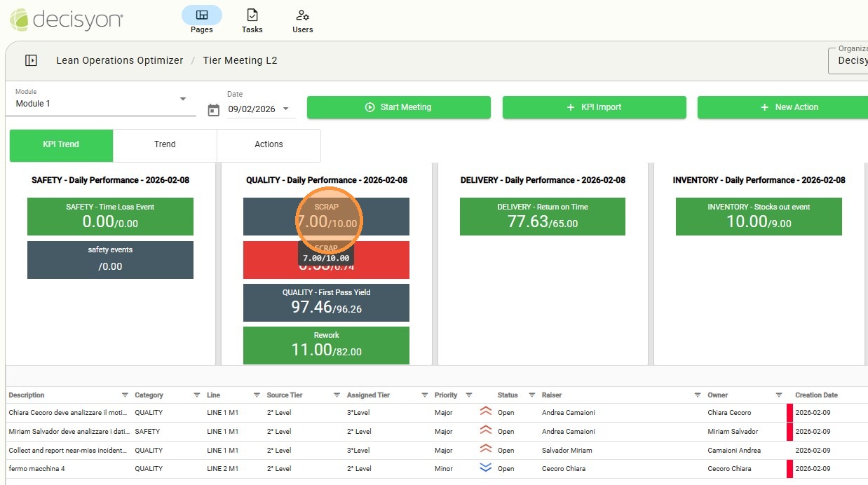Select the 'fermo macchina 4' action row

pyautogui.click(x=36, y=469)
